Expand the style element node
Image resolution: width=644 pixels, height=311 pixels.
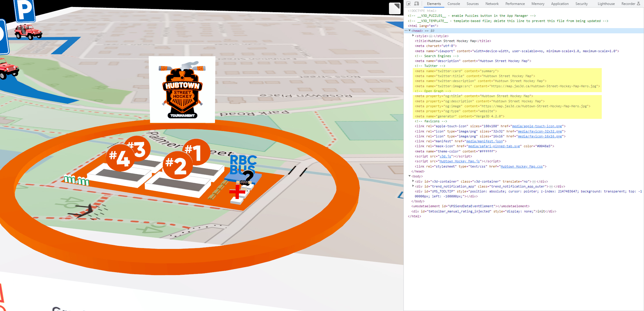[413, 36]
